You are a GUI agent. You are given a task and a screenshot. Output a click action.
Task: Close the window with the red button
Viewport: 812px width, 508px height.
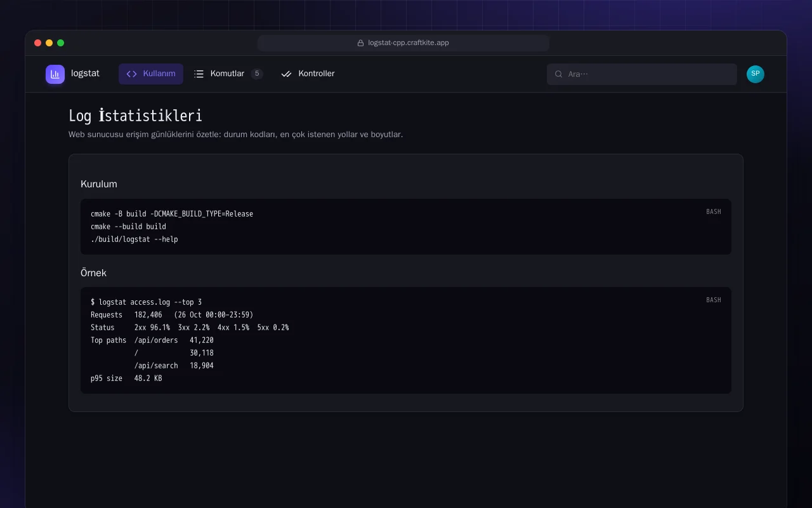coord(37,43)
